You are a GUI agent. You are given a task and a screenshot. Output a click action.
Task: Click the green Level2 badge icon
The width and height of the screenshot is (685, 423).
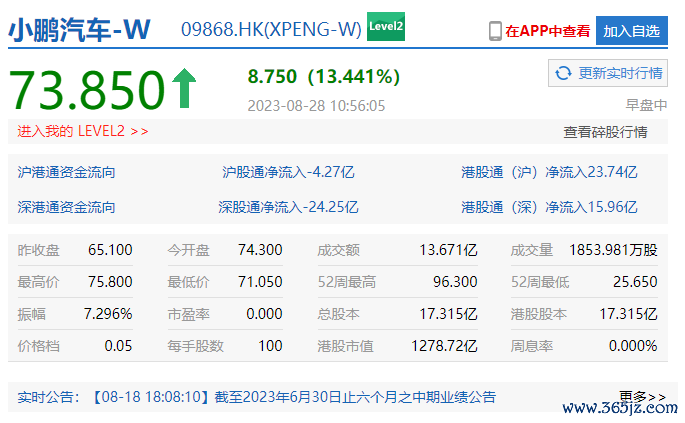tap(386, 26)
